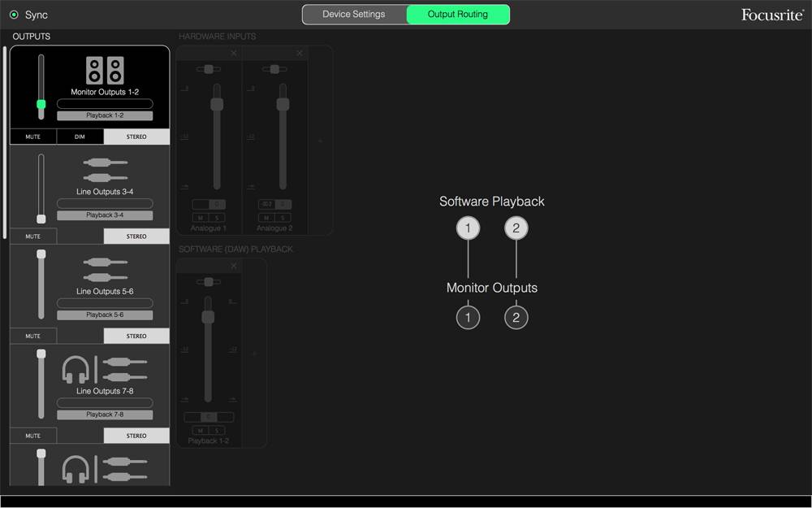Select the Output Routing tab

coord(458,15)
